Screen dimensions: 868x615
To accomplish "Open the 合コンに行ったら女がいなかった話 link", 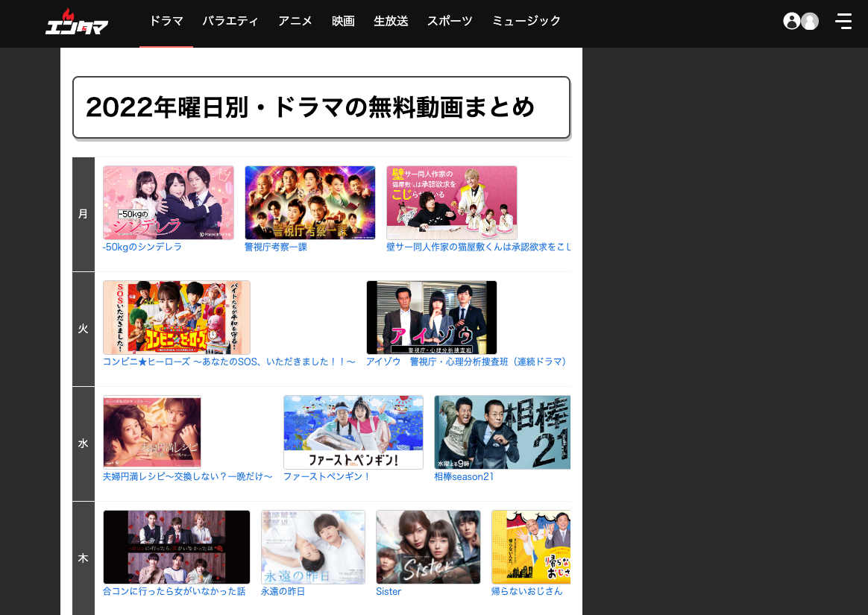I will pyautogui.click(x=174, y=591).
